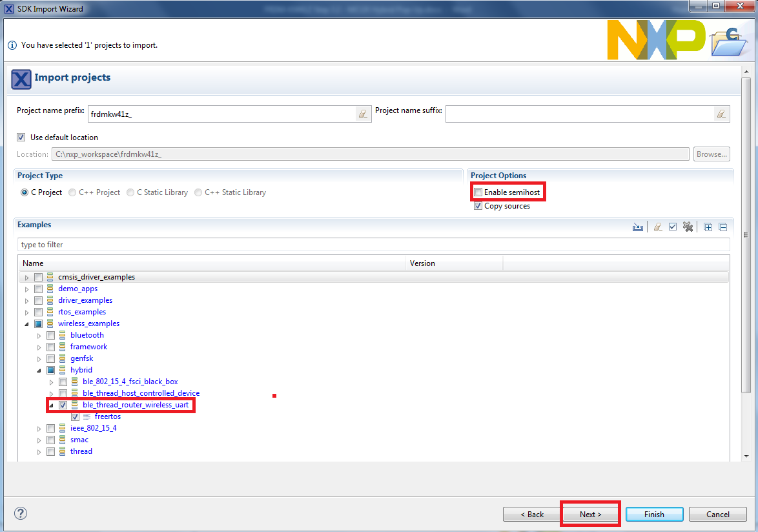Viewport: 758px width, 532px height.
Task: Click the Next button
Action: tap(590, 515)
